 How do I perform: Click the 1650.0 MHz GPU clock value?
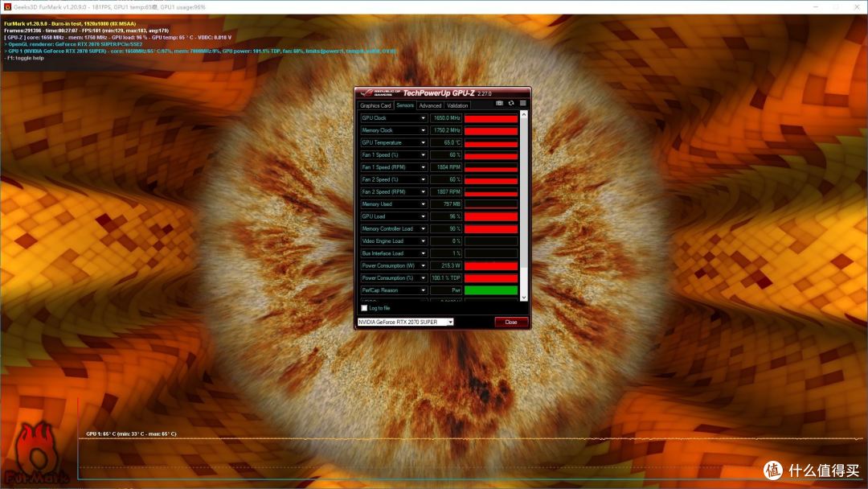pyautogui.click(x=446, y=118)
